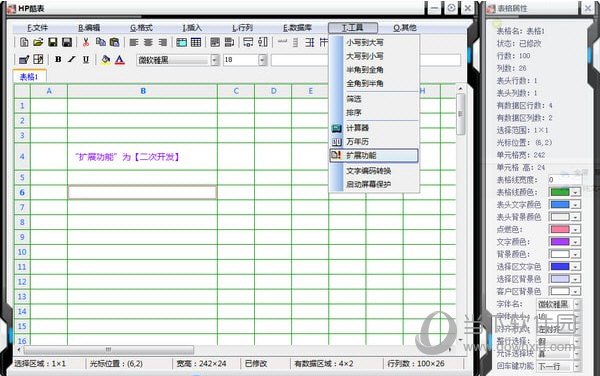Open the 客户区背景色 color dropdown
Image resolution: width=600 pixels, height=376 pixels.
575,291
